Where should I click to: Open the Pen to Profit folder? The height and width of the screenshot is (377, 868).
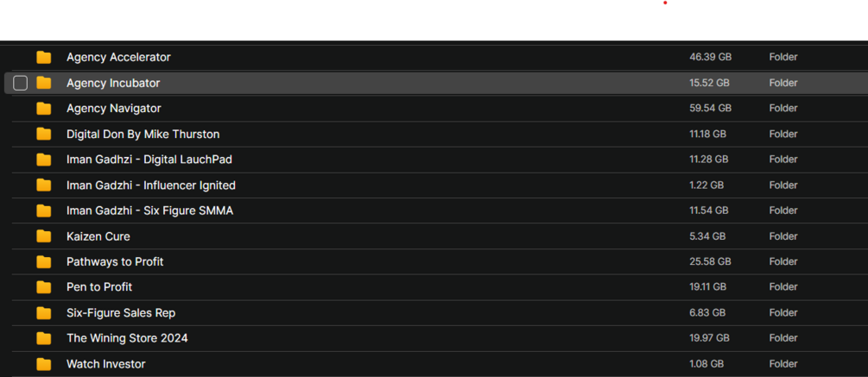(99, 287)
